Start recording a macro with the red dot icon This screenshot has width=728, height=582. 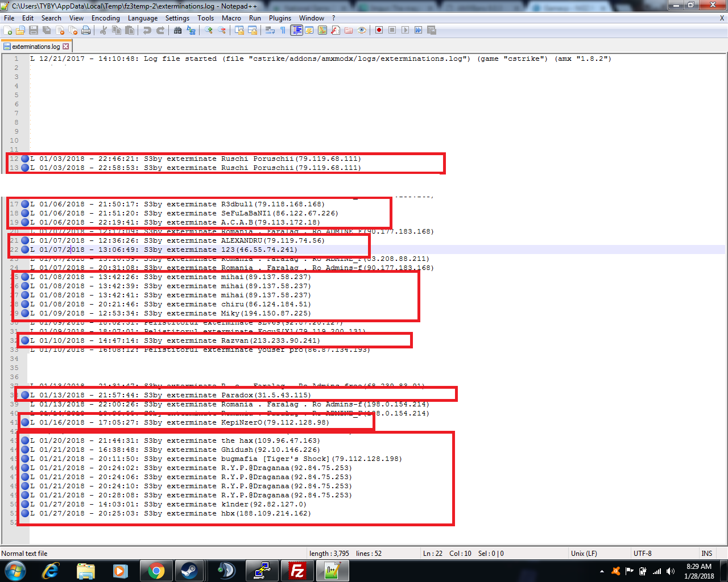(x=379, y=30)
